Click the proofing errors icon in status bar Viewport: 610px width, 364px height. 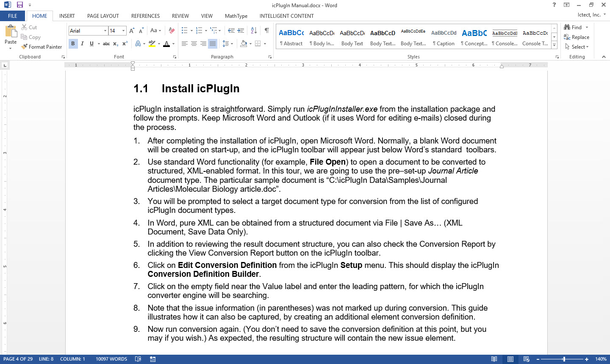tap(138, 359)
